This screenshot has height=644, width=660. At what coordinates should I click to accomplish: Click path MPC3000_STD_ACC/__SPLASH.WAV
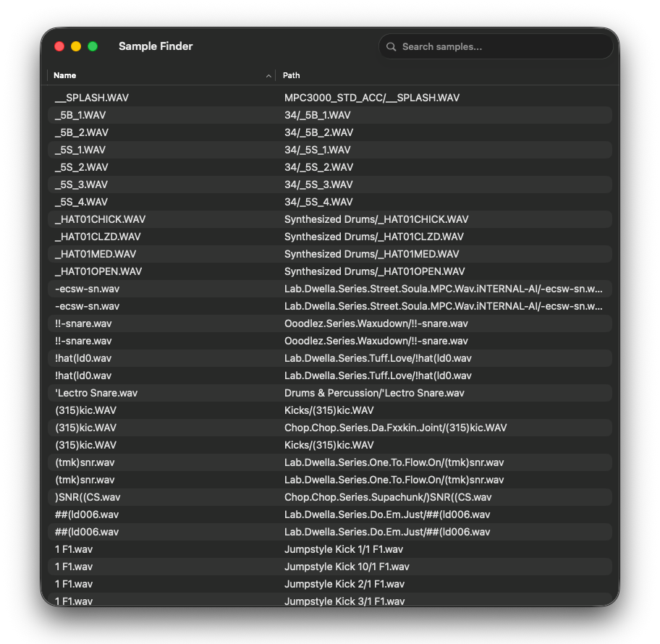coord(372,98)
